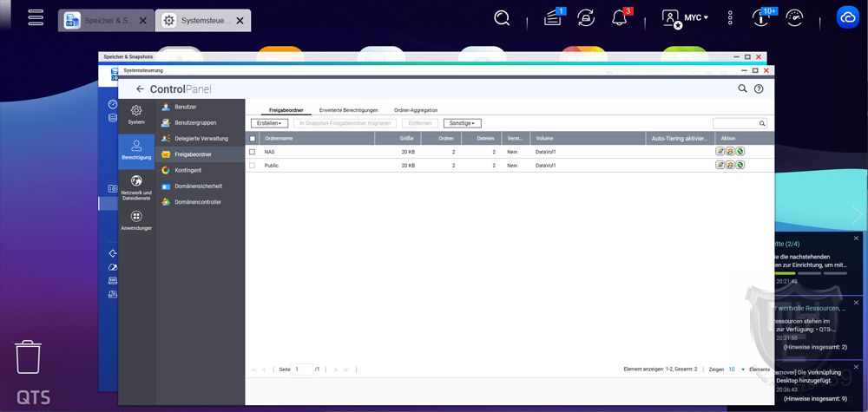Click the Seite page number field
Viewport: 868px width, 412px height.
pos(302,369)
